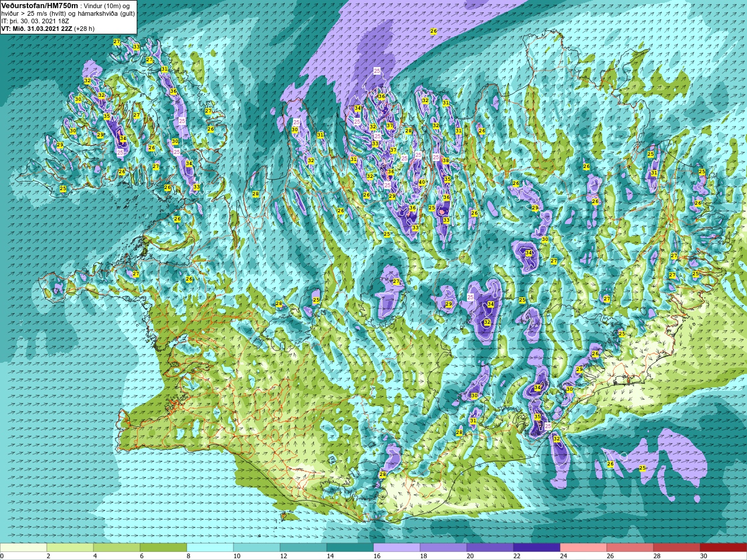The image size is (747, 560).
Task: Click the 10–12 m/s legend color swatch
Action: pos(257,548)
